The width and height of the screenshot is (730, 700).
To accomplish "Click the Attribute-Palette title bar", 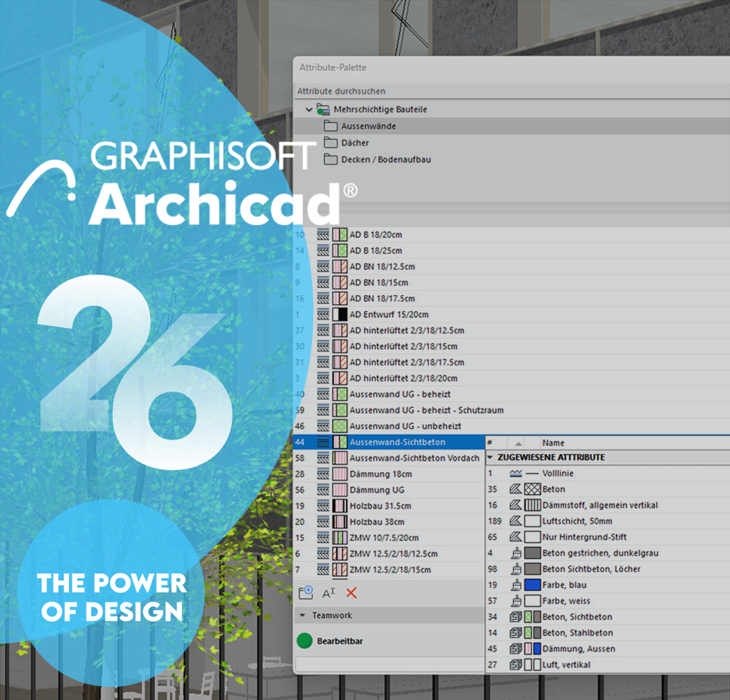I will point(512,68).
